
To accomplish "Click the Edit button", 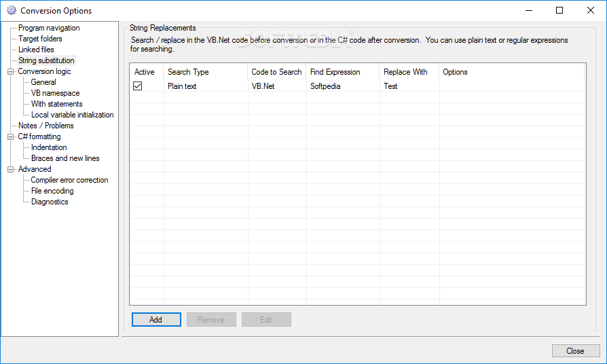I will coord(266,319).
